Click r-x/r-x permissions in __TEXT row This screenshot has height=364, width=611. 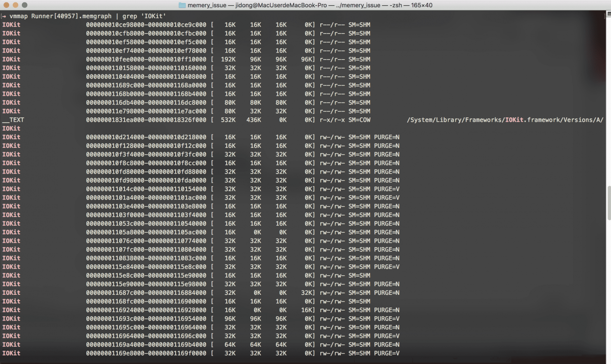point(332,120)
